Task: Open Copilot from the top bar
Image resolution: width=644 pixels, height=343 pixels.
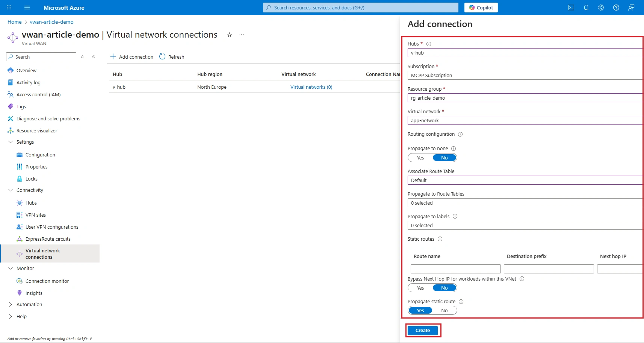Action: [481, 8]
